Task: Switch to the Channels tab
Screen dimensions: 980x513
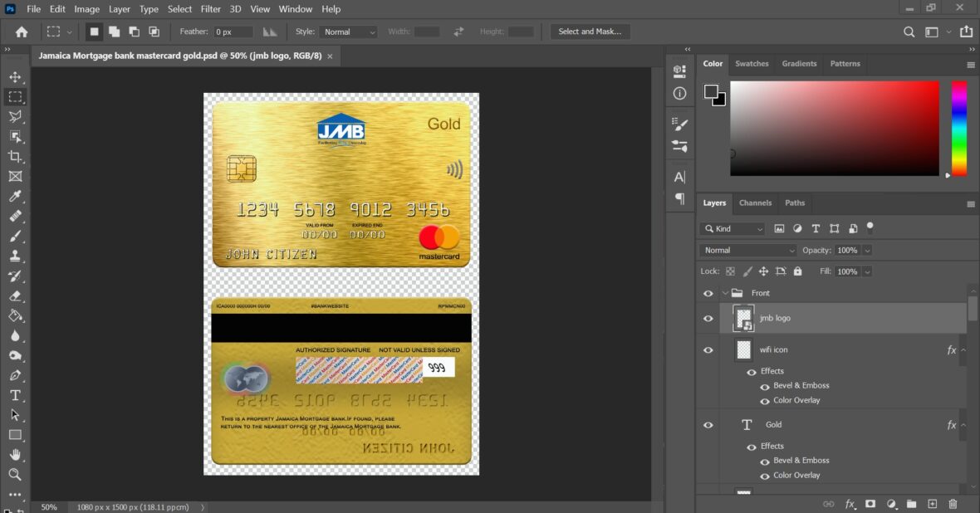Action: pyautogui.click(x=755, y=203)
